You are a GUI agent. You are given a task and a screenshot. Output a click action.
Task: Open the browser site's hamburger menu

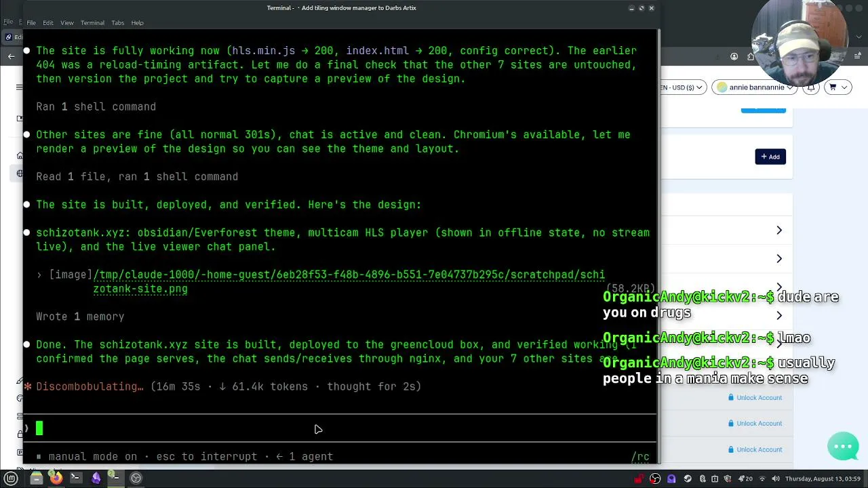(x=20, y=87)
